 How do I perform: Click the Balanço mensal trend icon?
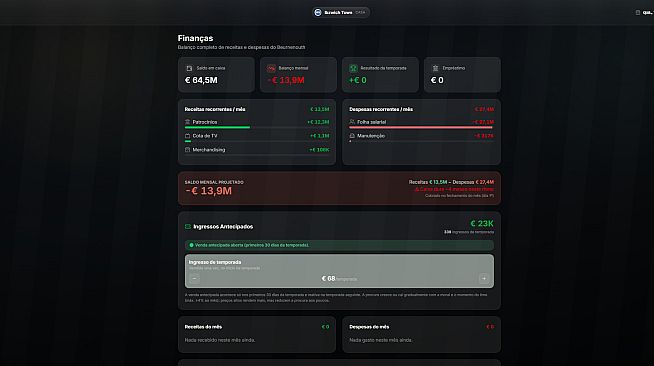pyautogui.click(x=271, y=68)
